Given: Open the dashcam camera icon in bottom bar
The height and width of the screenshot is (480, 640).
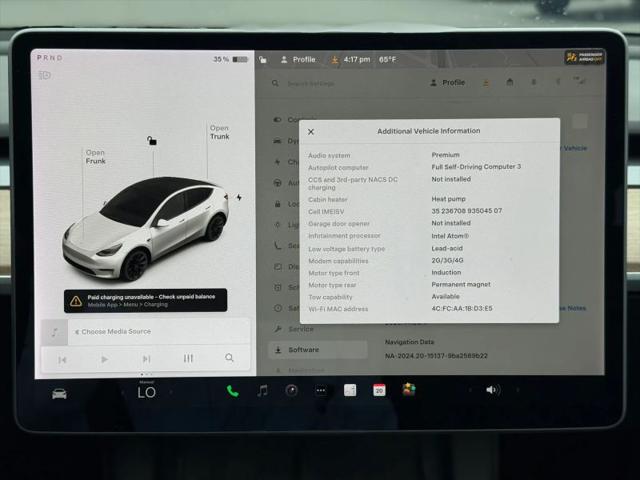Looking at the screenshot, I should click(x=291, y=391).
